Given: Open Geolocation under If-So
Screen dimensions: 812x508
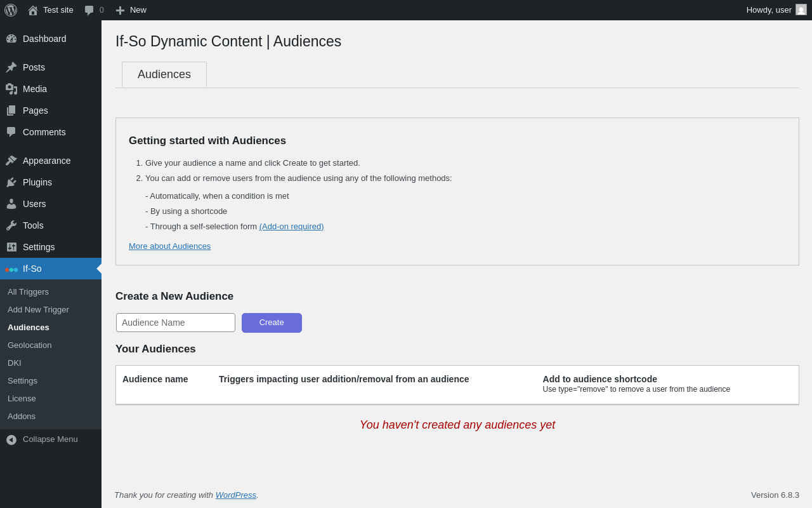Looking at the screenshot, I should tap(30, 345).
